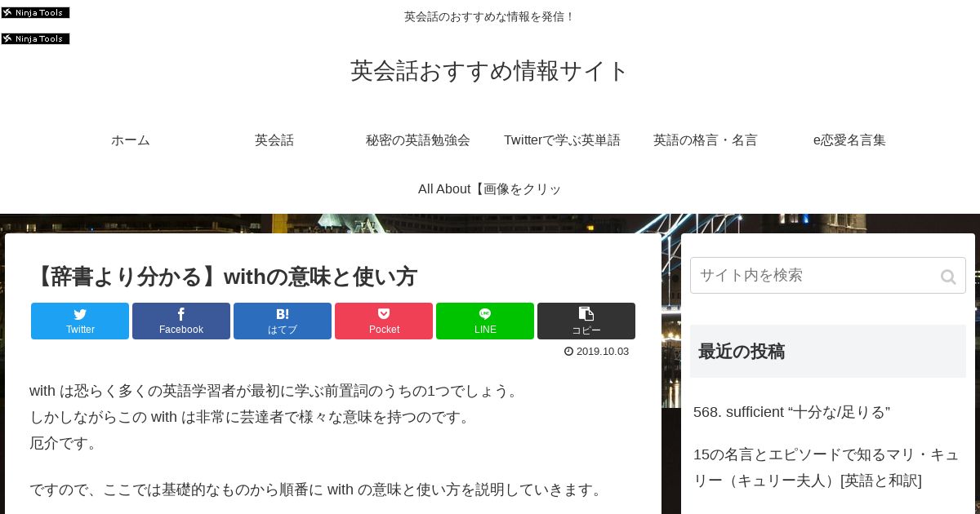Open the 秘密の英語勉強会 menu item
This screenshot has width=980, height=514.
click(418, 140)
